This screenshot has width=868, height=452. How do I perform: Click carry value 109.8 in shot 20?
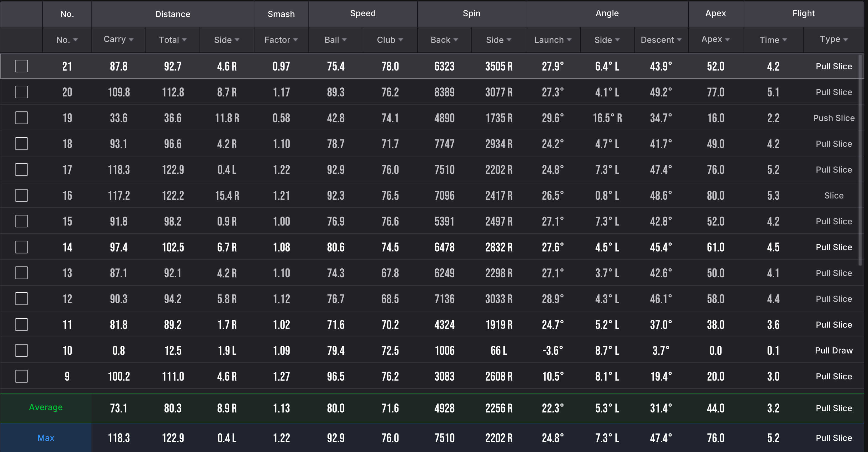119,92
